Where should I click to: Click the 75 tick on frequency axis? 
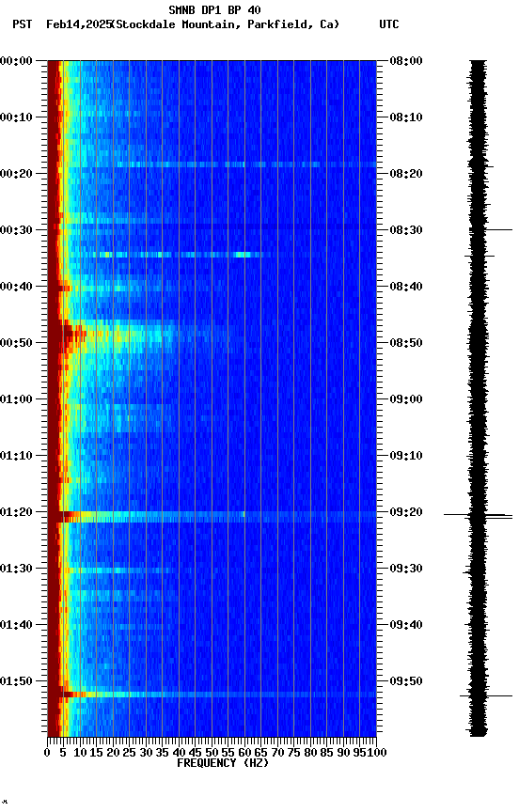coord(293,753)
